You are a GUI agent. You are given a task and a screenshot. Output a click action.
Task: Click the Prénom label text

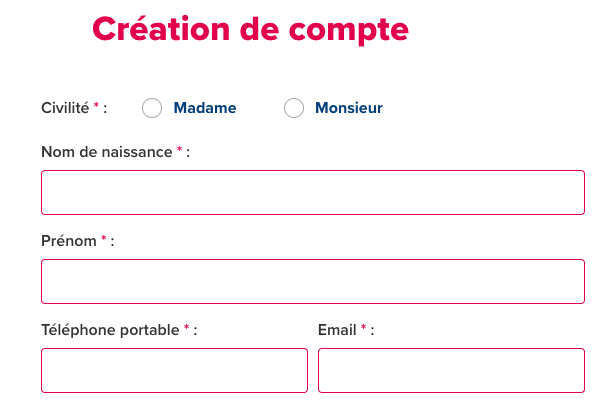(x=69, y=241)
